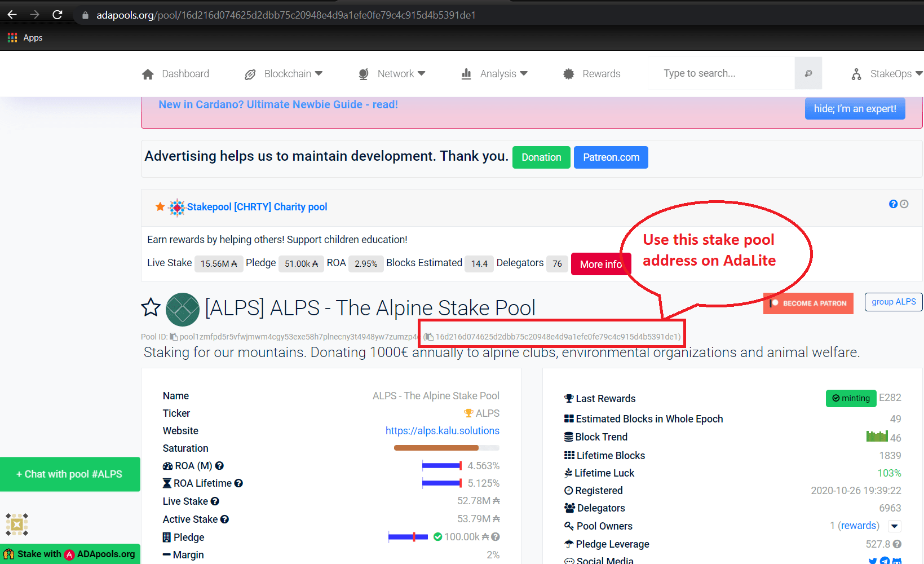This screenshot has width=924, height=564.
Task: Select Rewards from the navigation bar
Action: tap(601, 73)
